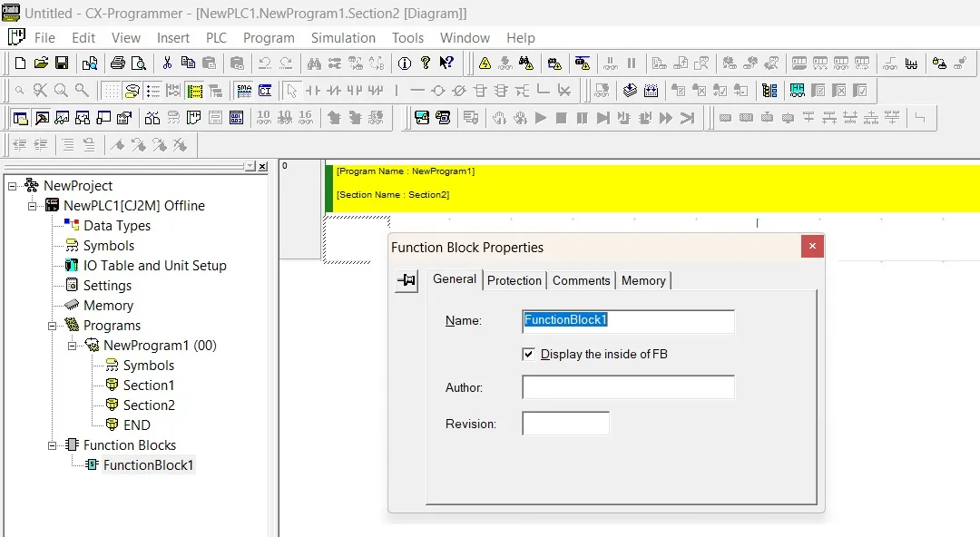Screen dimensions: 980x537
Task: Select Data Types in project tree
Action: coord(117,226)
